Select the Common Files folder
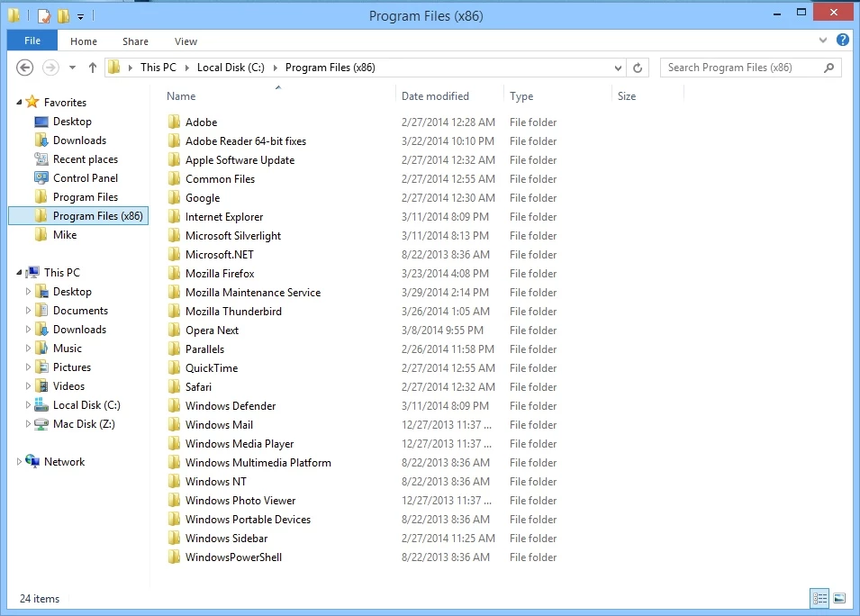 pos(220,179)
